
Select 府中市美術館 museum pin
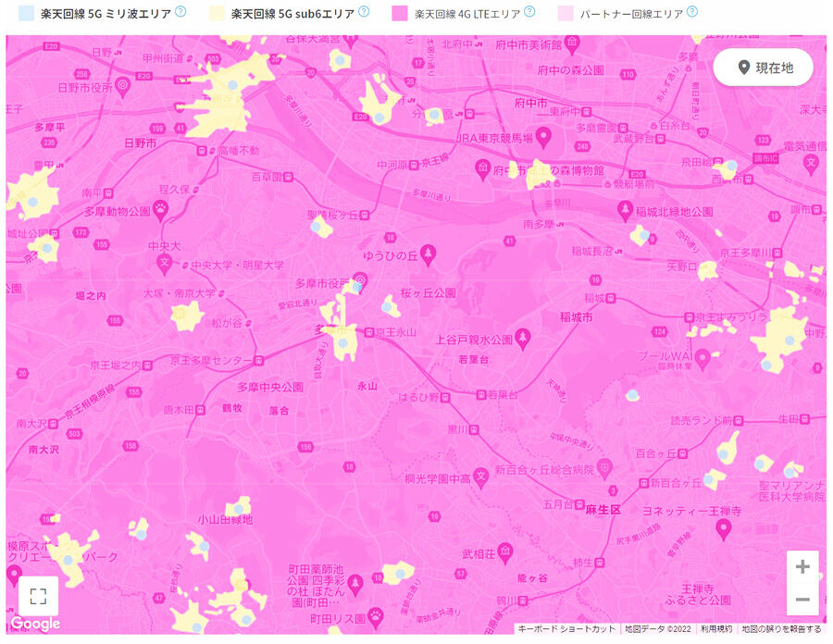(x=572, y=44)
